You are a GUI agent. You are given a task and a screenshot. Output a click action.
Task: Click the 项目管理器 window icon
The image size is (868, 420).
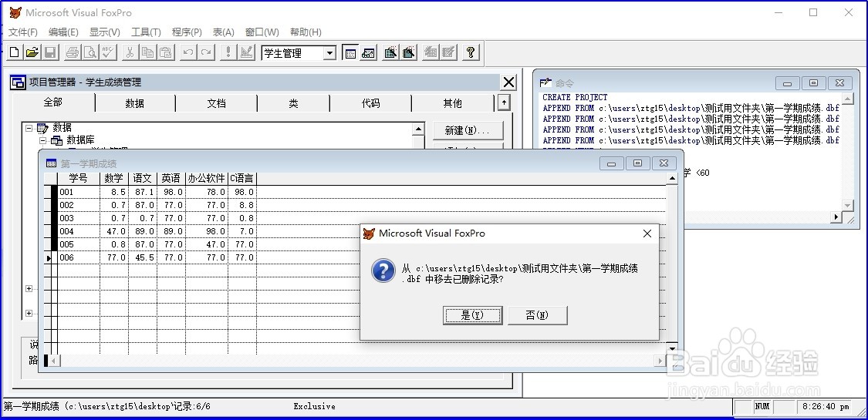tap(19, 82)
